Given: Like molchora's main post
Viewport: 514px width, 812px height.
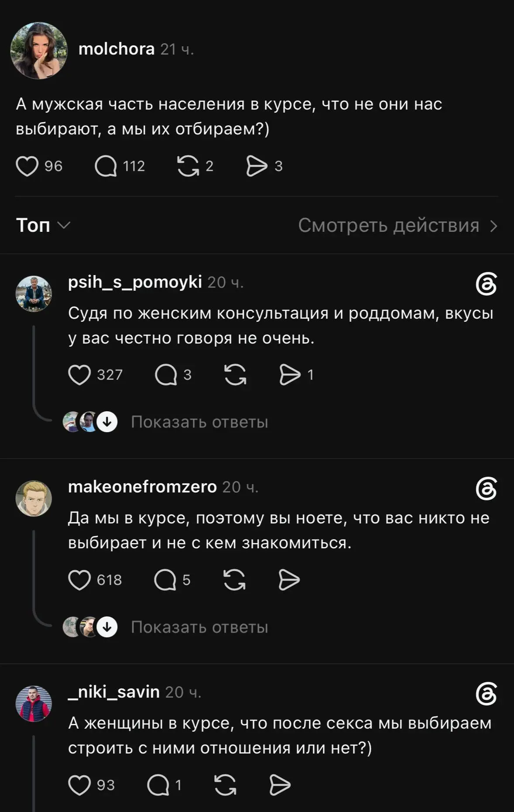Looking at the screenshot, I should point(27,166).
